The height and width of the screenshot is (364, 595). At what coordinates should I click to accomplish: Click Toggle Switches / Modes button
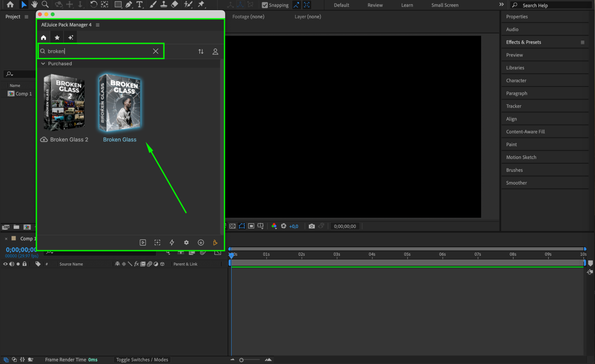tap(142, 360)
